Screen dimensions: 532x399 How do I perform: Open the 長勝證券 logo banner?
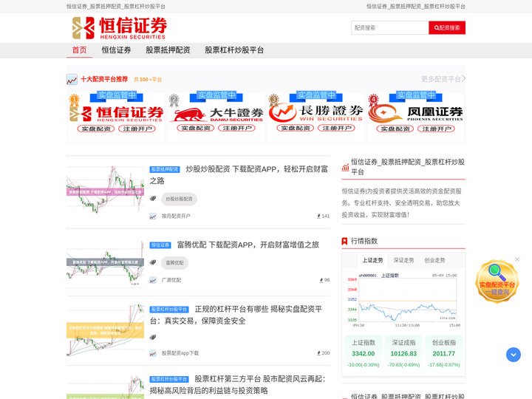[316, 114]
